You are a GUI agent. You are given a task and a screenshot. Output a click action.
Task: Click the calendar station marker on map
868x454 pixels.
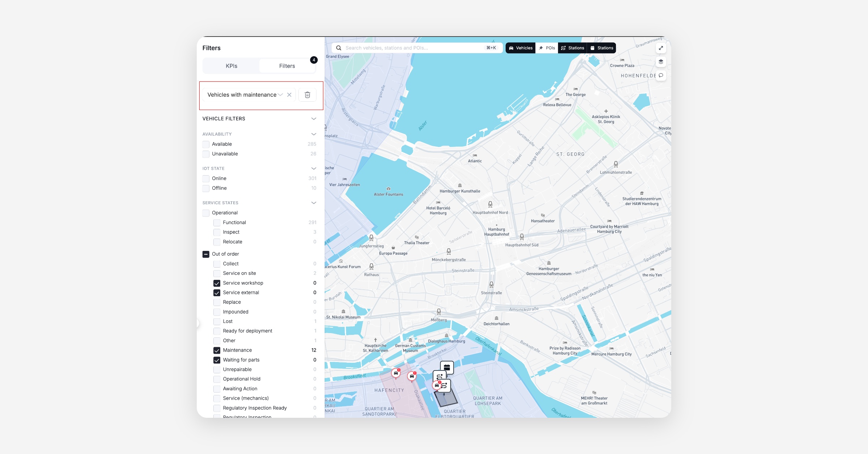[447, 367]
